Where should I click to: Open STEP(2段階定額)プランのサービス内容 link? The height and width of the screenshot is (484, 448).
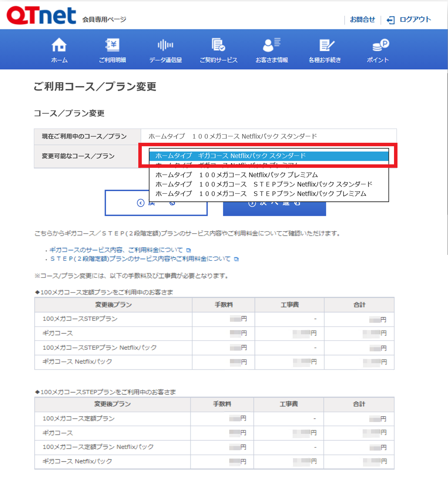point(140,259)
